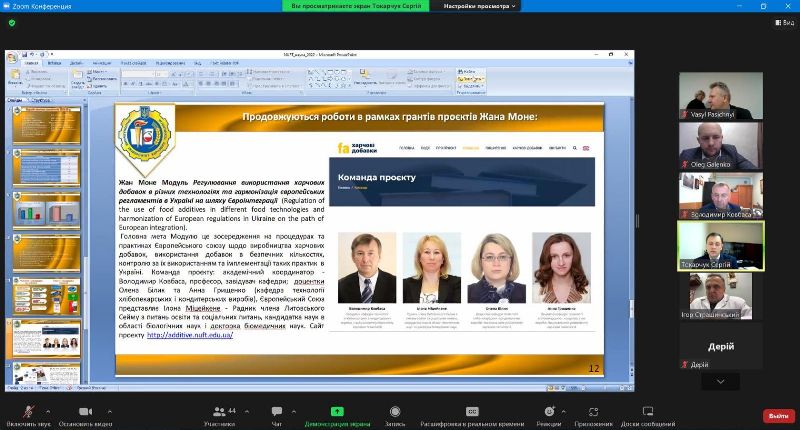The width and height of the screenshot is (800, 430).
Task: Expand the chevron beside Чат
Action: [x=294, y=411]
